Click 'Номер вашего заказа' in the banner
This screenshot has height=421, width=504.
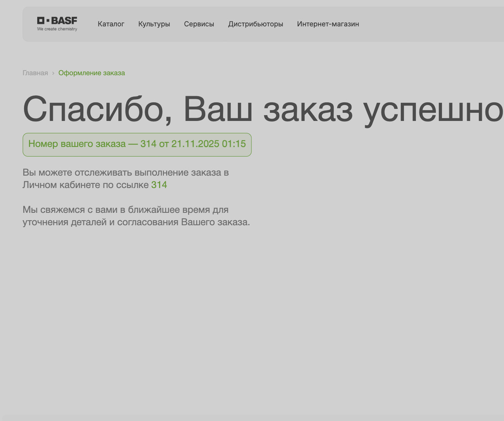pyautogui.click(x=77, y=144)
